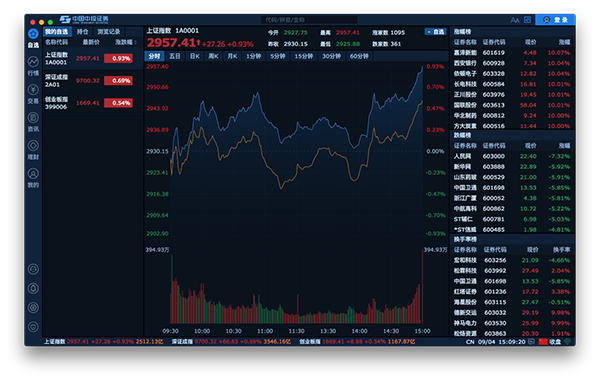Click the bell notification icon in sidebar
The image size is (600, 381).
click(33, 288)
